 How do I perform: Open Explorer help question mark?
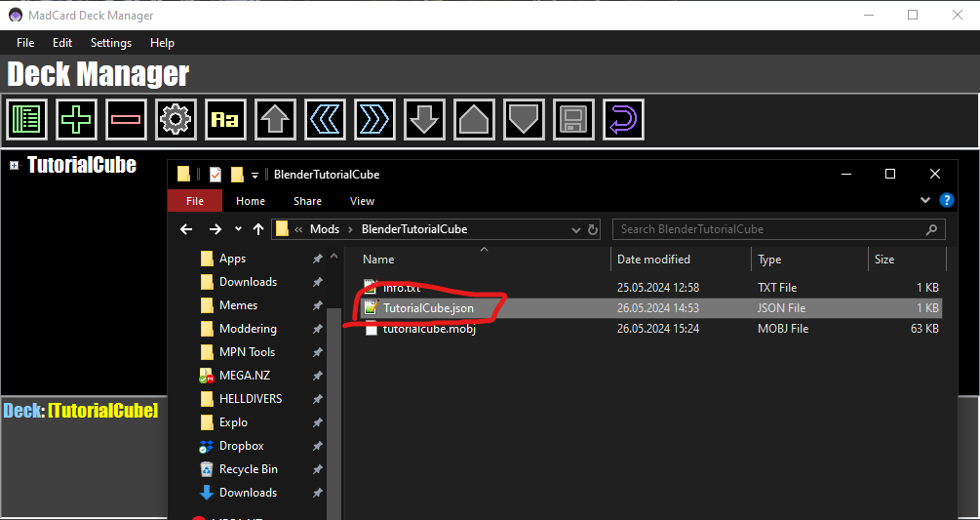(946, 201)
